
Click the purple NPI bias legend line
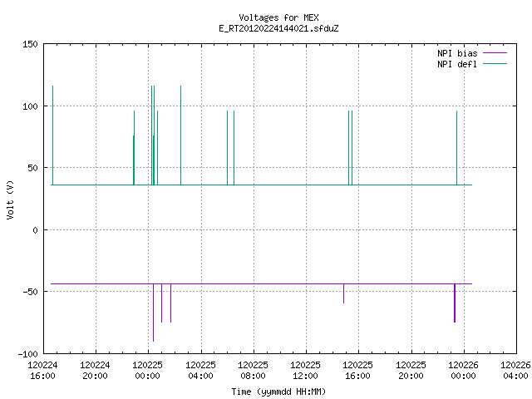click(495, 53)
